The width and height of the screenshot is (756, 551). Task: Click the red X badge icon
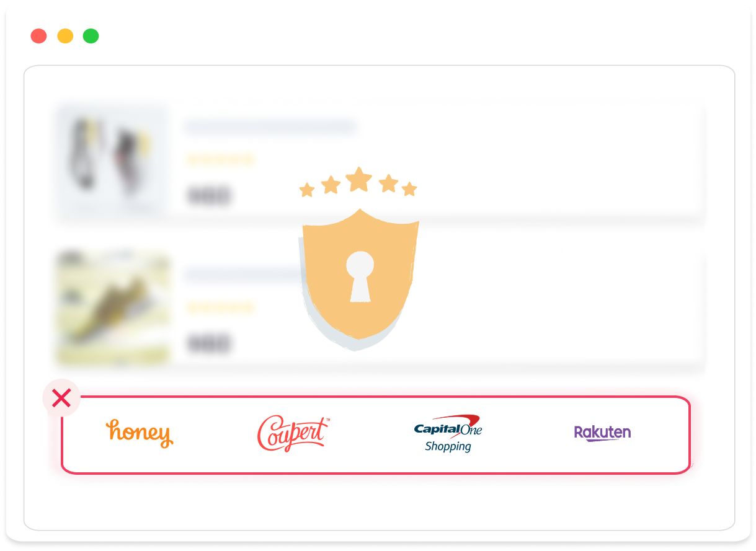(x=61, y=398)
